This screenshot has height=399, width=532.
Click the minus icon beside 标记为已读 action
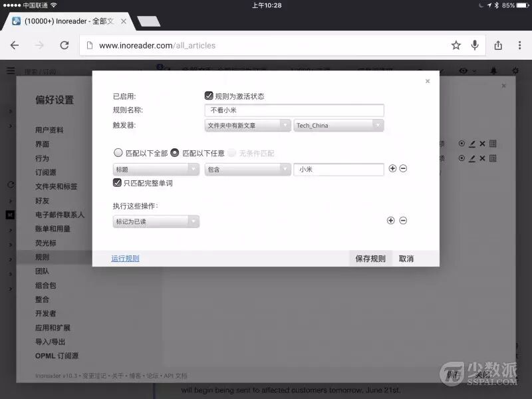pos(403,220)
